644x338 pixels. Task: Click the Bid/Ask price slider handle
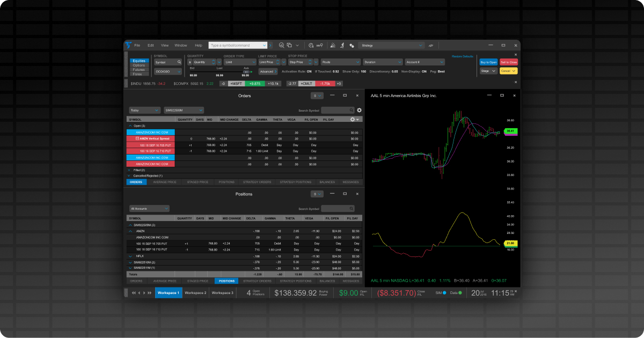(x=246, y=71)
